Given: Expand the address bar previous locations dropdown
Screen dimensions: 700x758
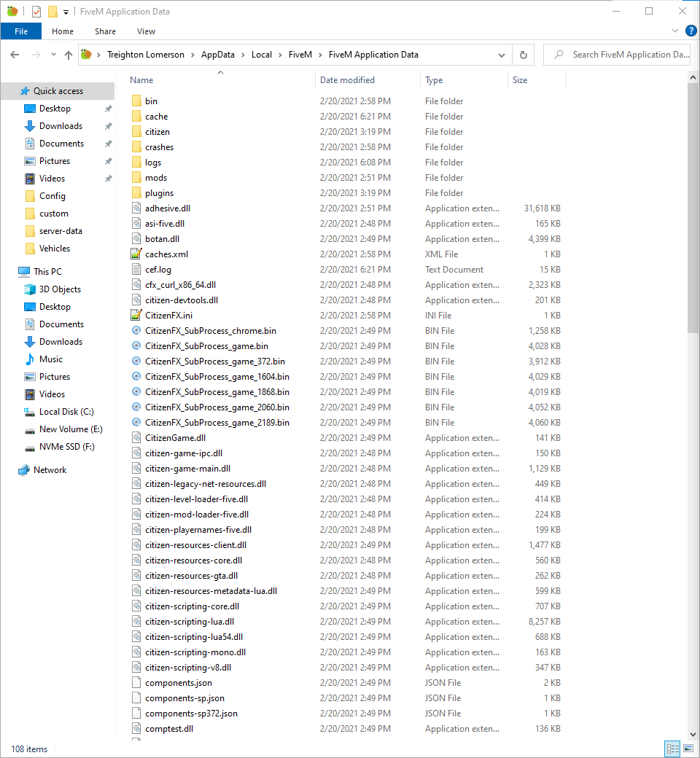Looking at the screenshot, I should [x=502, y=55].
